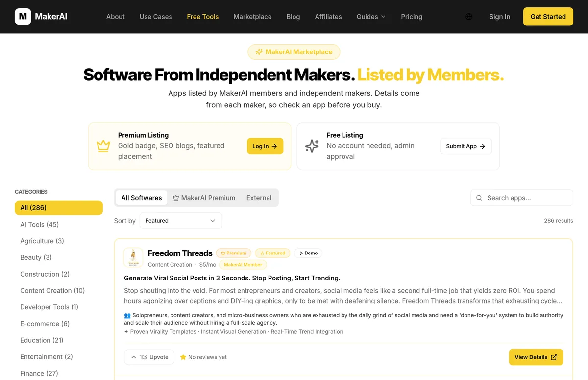Open the language globe icon

click(469, 17)
